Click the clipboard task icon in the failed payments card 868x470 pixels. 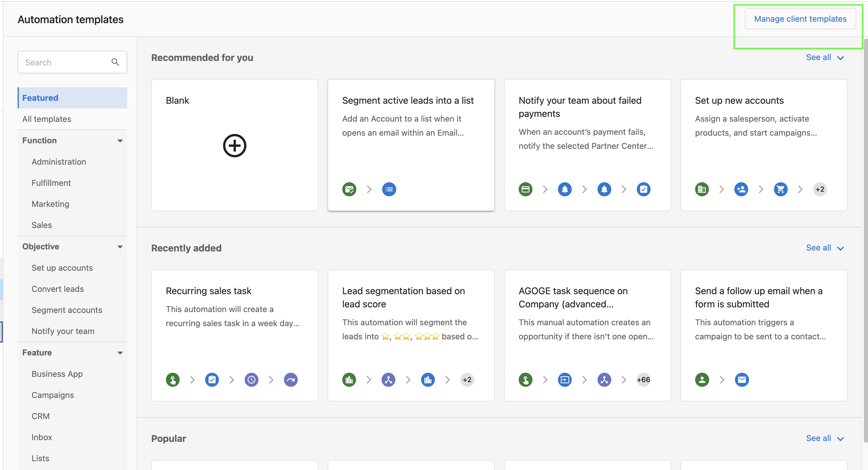click(644, 189)
